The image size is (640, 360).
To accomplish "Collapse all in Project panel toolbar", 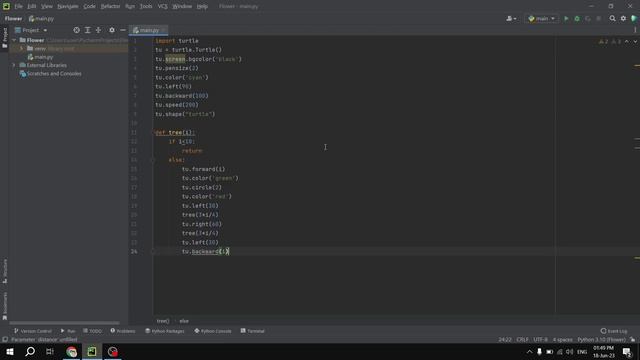I will (98, 30).
